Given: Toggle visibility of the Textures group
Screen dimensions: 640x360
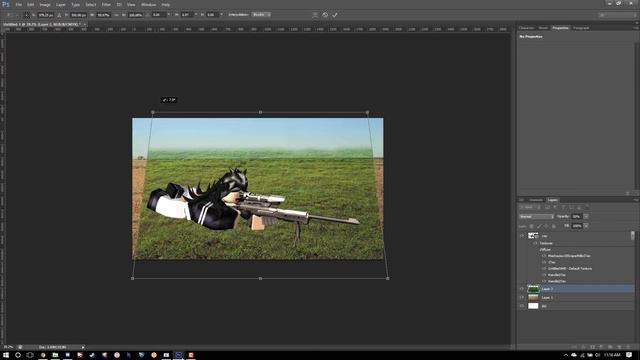Looking at the screenshot, I should 536,243.
